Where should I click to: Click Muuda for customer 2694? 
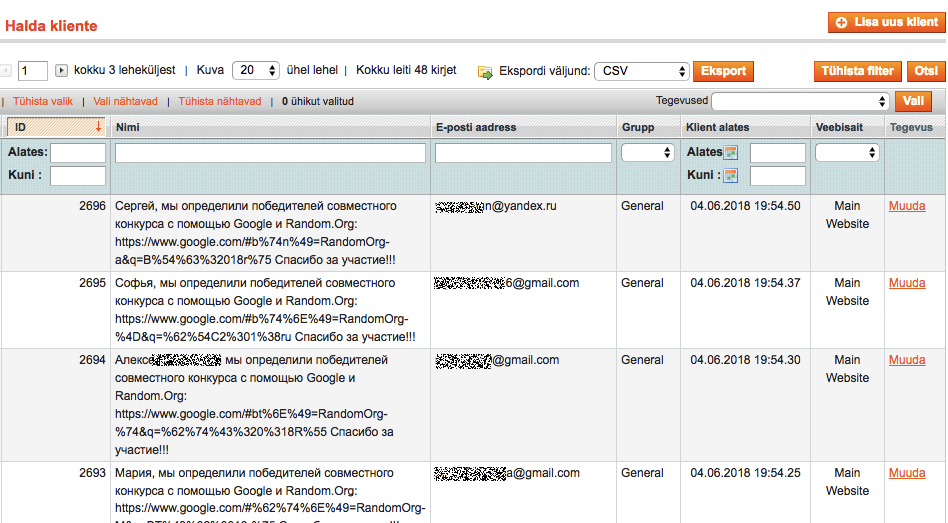907,360
